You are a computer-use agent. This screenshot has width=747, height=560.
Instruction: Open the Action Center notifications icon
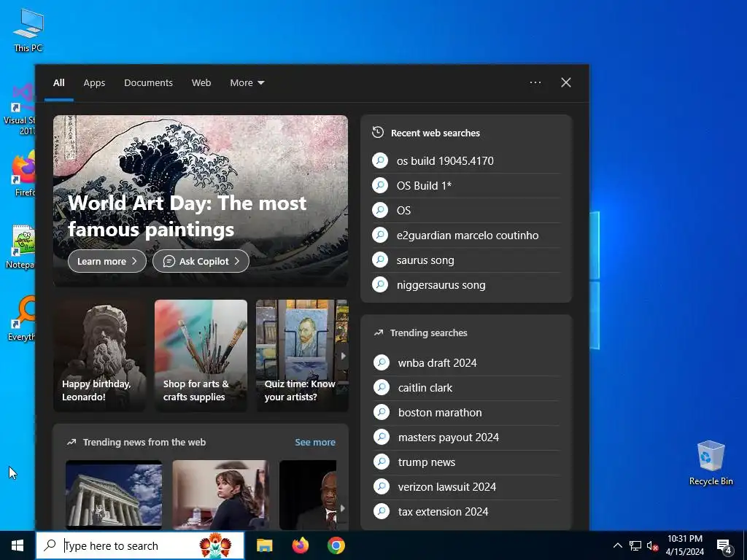724,545
